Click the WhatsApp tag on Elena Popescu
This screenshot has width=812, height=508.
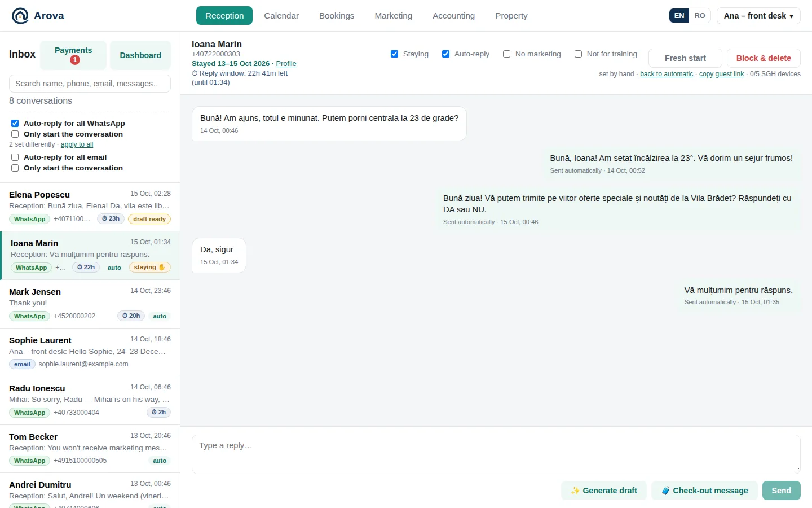coord(29,219)
